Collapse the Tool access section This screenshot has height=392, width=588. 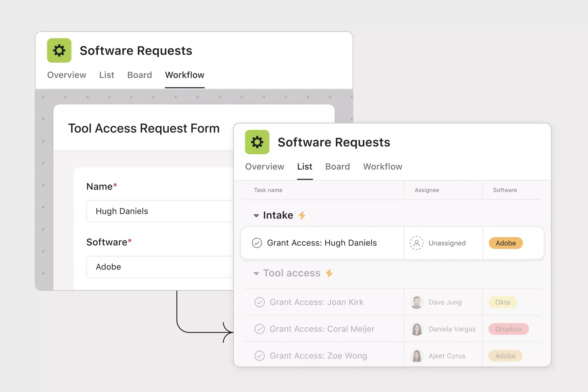pyautogui.click(x=256, y=273)
